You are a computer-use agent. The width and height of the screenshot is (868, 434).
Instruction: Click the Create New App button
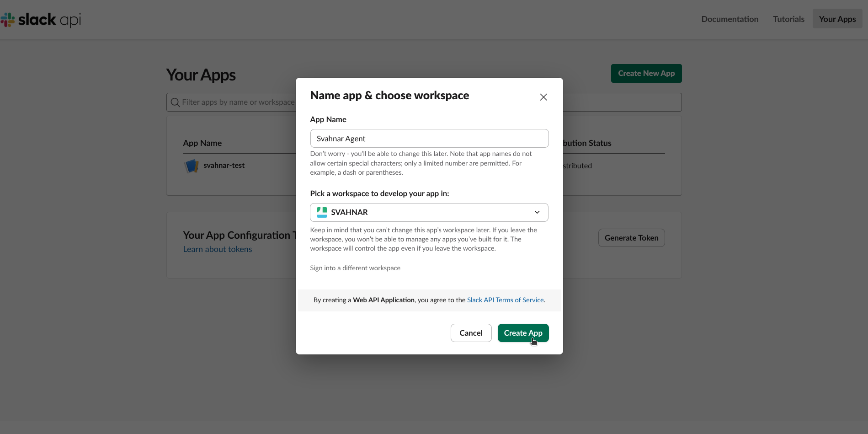(x=646, y=73)
